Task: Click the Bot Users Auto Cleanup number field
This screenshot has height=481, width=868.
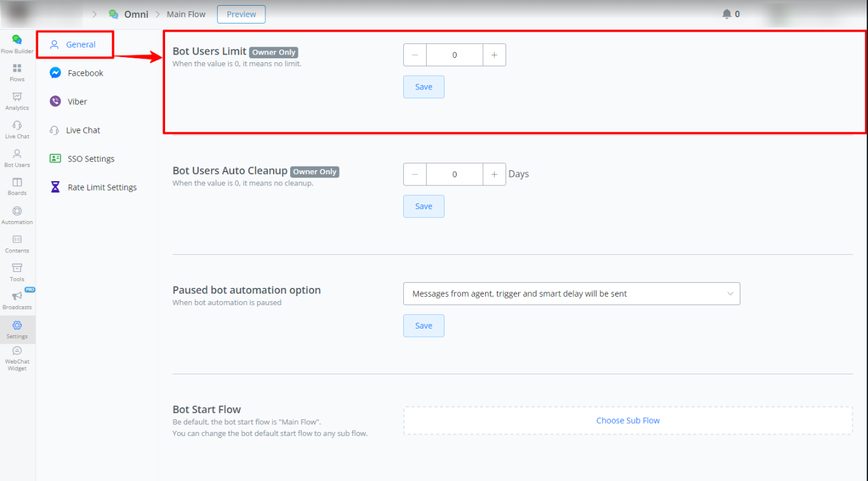Action: (454, 174)
